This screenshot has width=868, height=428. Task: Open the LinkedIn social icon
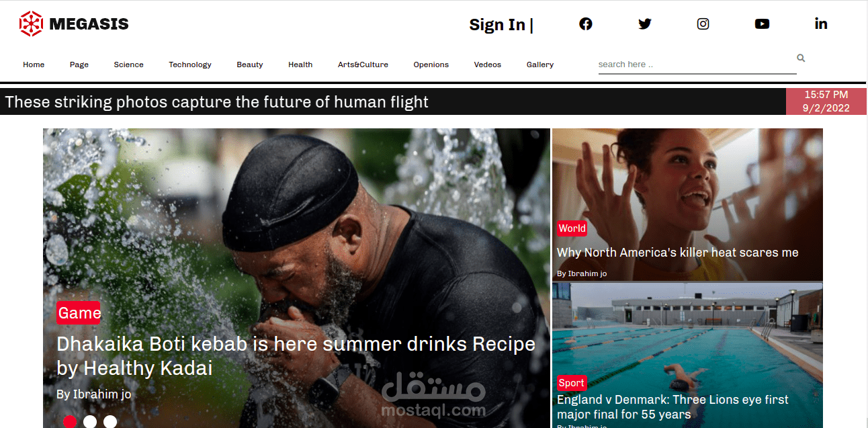click(821, 24)
